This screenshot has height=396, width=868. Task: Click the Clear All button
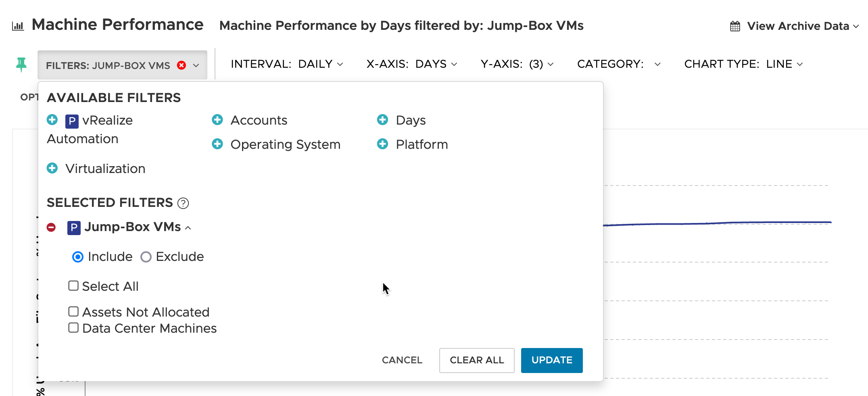pyautogui.click(x=477, y=360)
